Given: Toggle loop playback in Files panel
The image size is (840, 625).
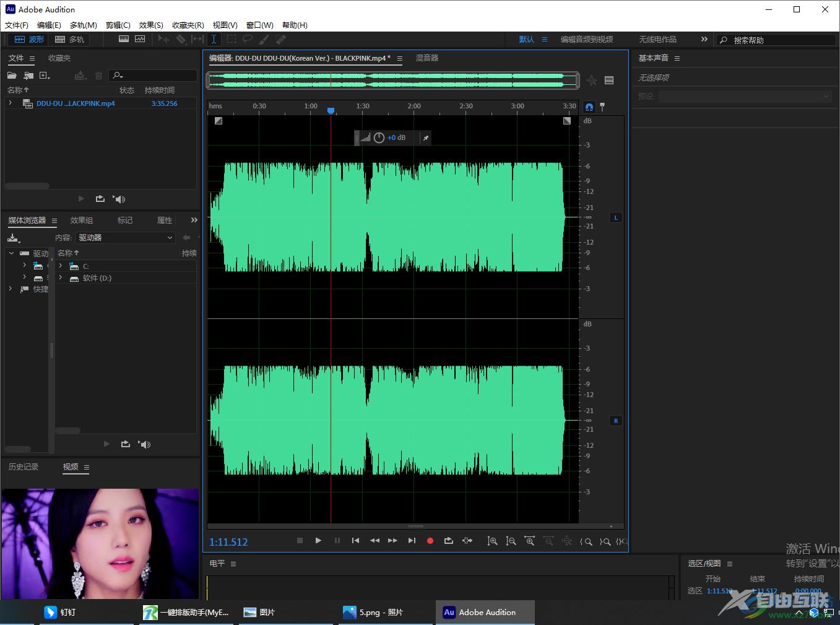Looking at the screenshot, I should coord(100,199).
